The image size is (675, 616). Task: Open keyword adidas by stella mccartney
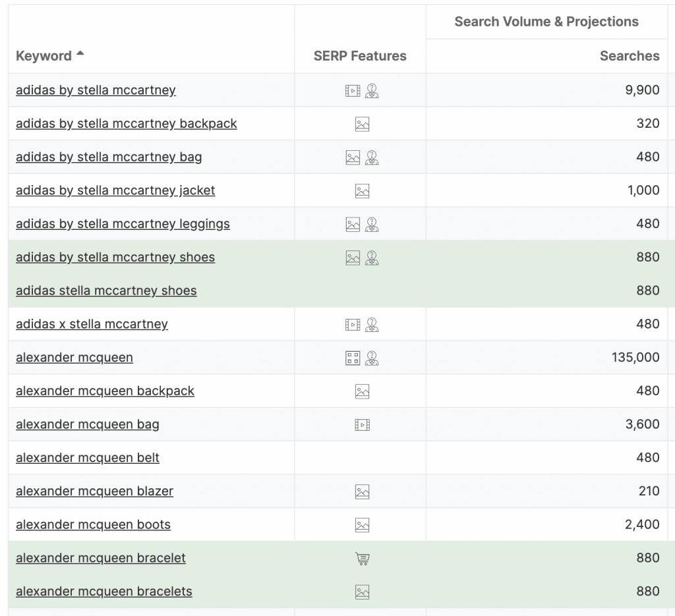click(96, 90)
